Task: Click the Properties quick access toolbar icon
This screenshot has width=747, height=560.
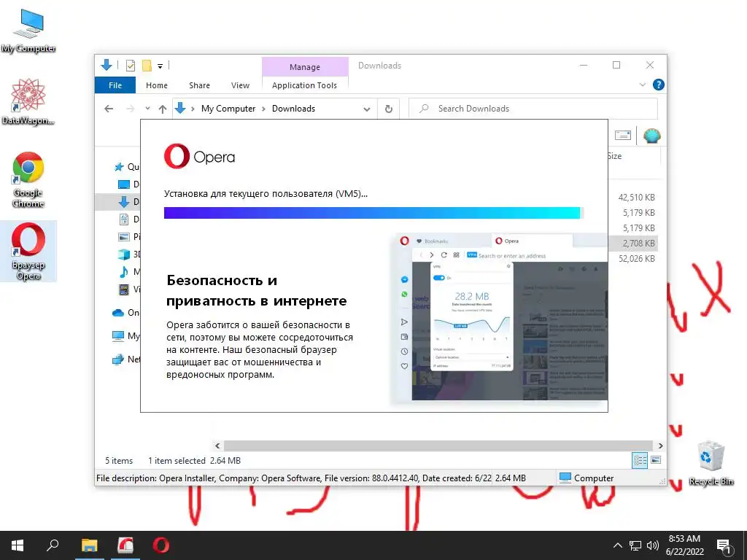Action: (x=130, y=65)
